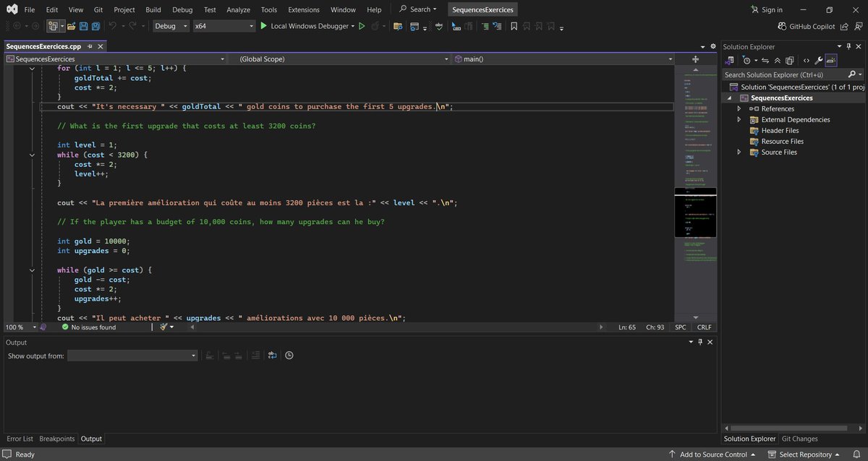The image size is (868, 461).
Task: Collapse the while (gold >= cost) block
Action: coord(32,270)
